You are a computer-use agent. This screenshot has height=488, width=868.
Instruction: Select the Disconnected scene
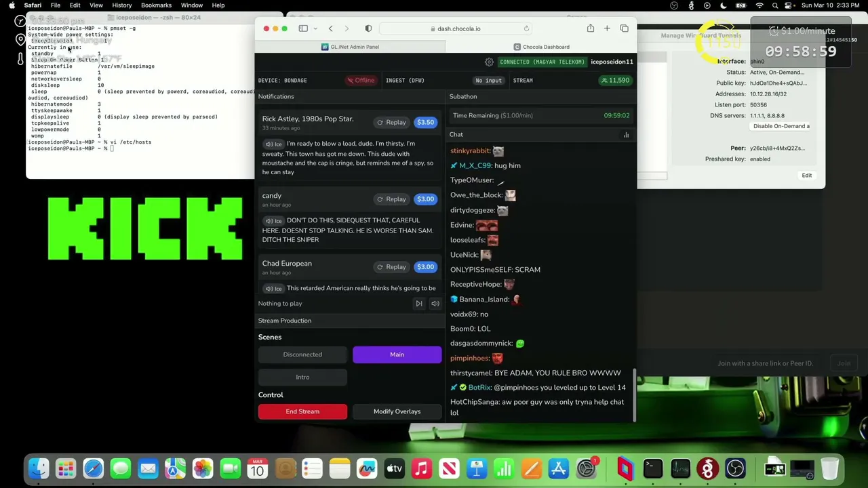point(302,354)
